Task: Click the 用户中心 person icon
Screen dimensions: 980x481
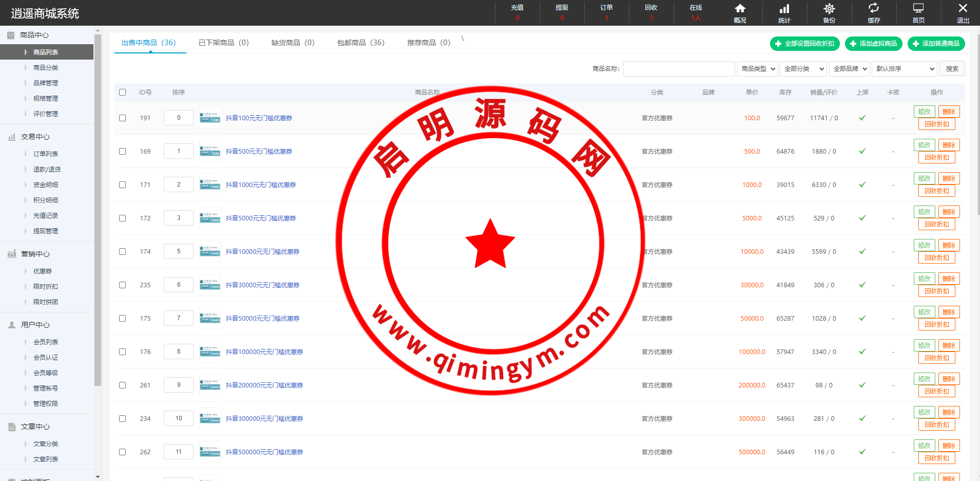Action: [12, 325]
